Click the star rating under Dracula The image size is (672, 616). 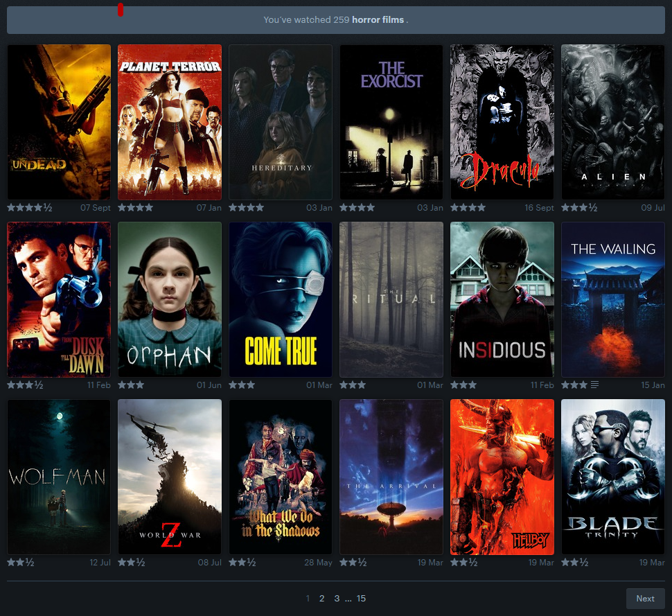[468, 207]
